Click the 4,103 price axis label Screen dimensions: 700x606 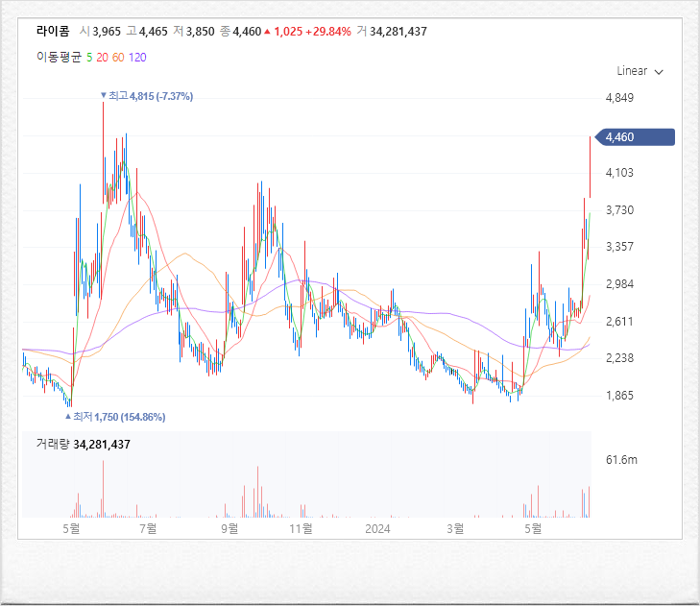point(619,173)
